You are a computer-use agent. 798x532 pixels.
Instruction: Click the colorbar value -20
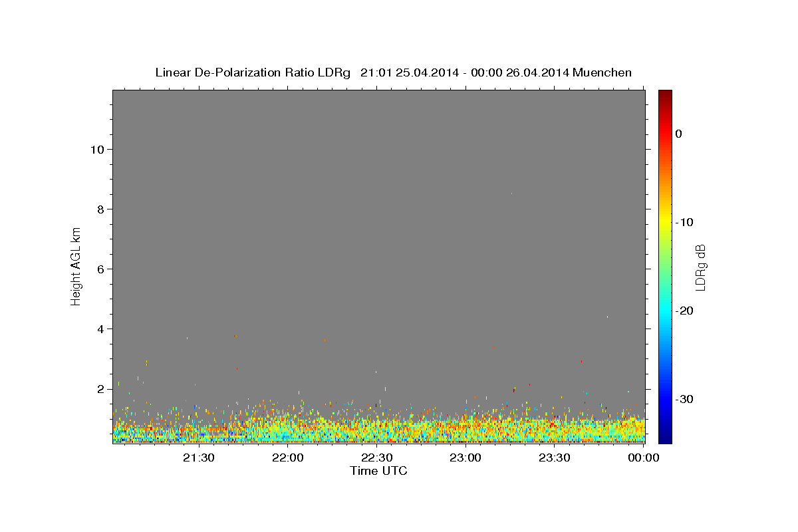685,311
